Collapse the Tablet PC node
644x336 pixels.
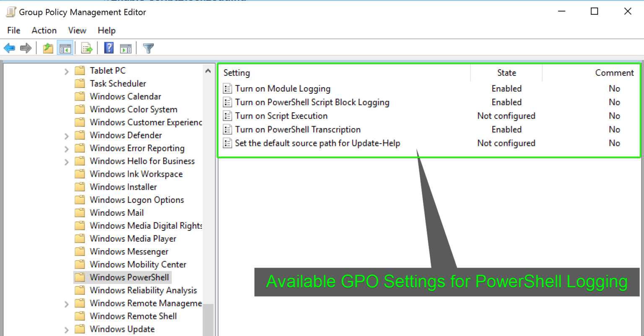point(66,70)
